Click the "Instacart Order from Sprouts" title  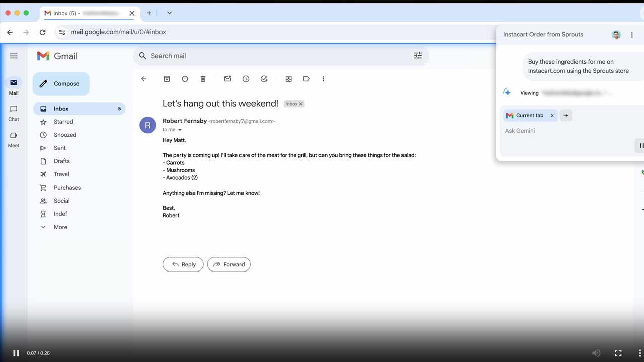pyautogui.click(x=543, y=35)
